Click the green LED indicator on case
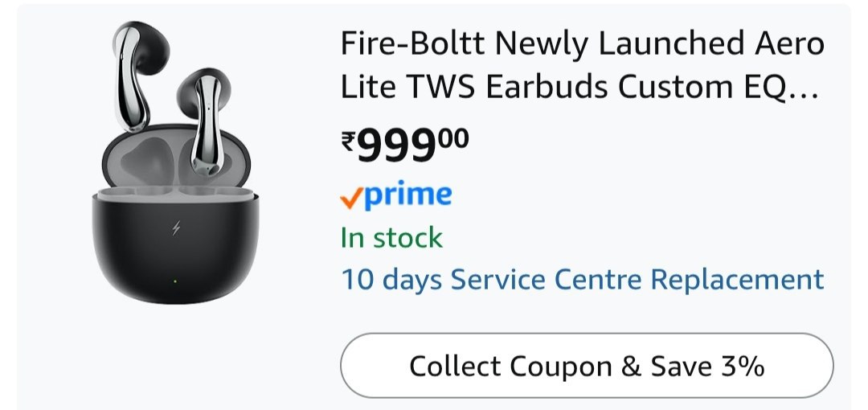This screenshot has height=410, width=868. (x=175, y=281)
